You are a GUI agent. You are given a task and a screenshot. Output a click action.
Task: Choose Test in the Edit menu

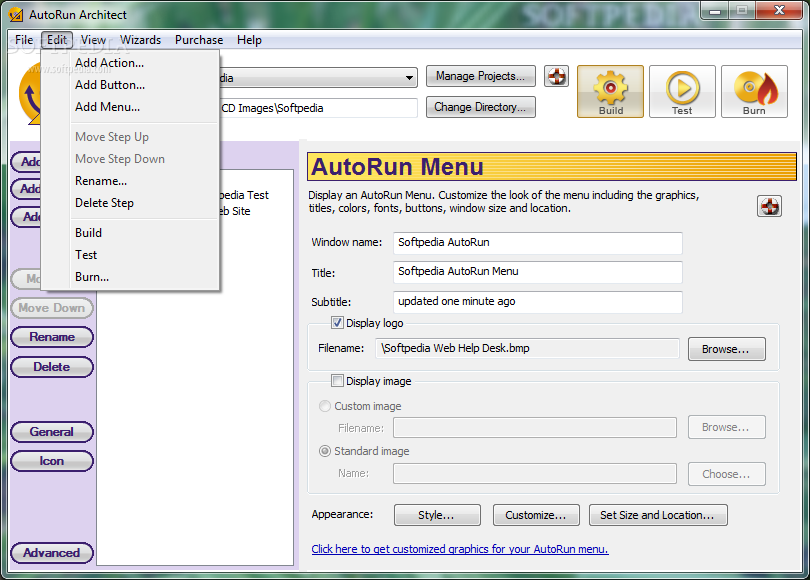[x=130, y=255]
